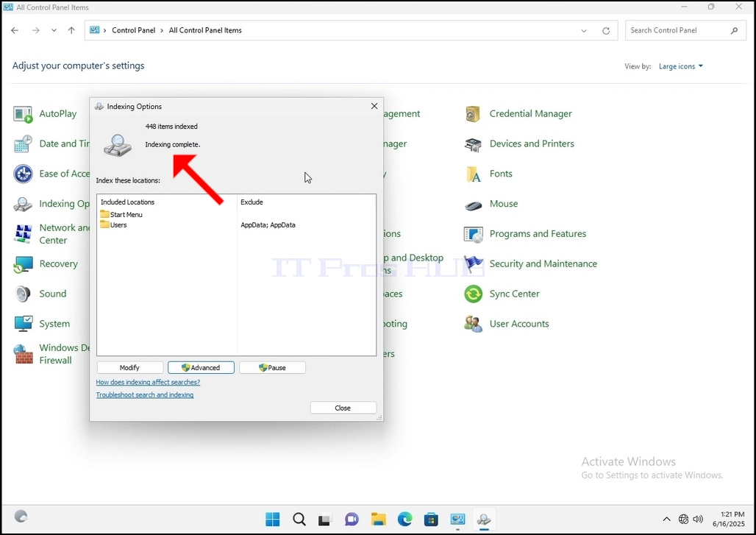Click the Search Control Panel field
756x535 pixels.
[684, 30]
